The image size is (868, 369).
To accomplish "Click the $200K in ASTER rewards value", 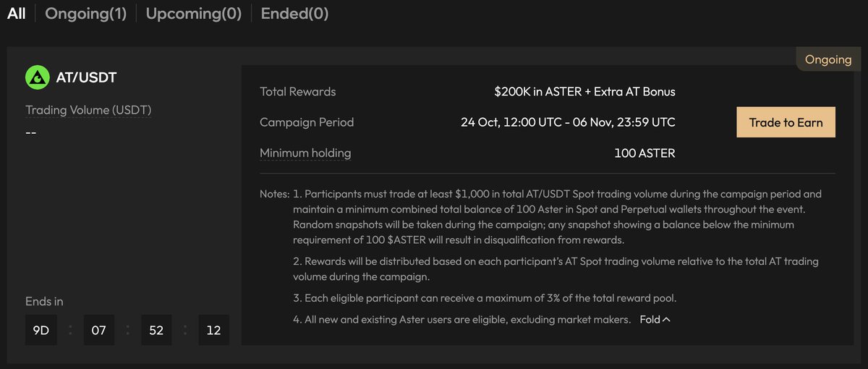I will click(x=584, y=92).
